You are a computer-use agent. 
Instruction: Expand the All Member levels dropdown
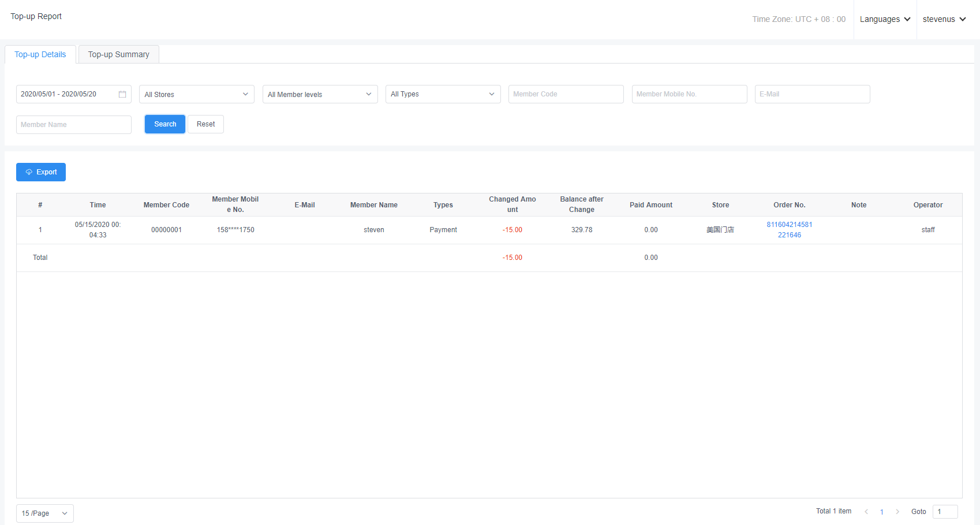click(320, 94)
